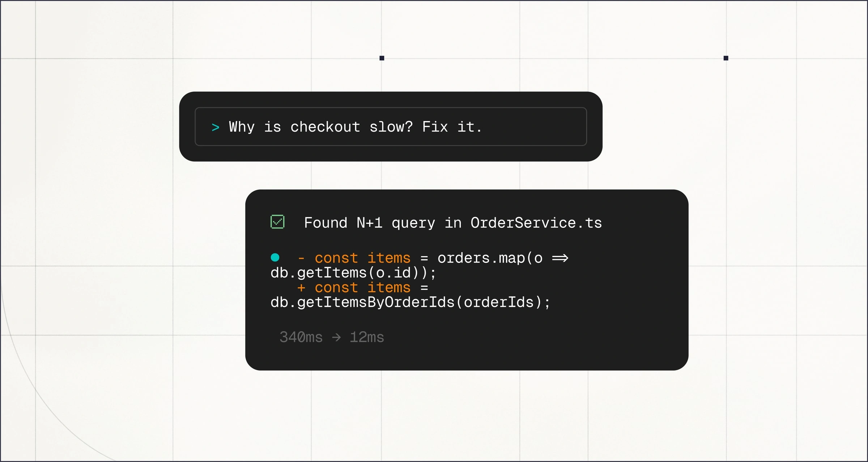
Task: Click the teal status dot beside the diff
Action: (275, 257)
